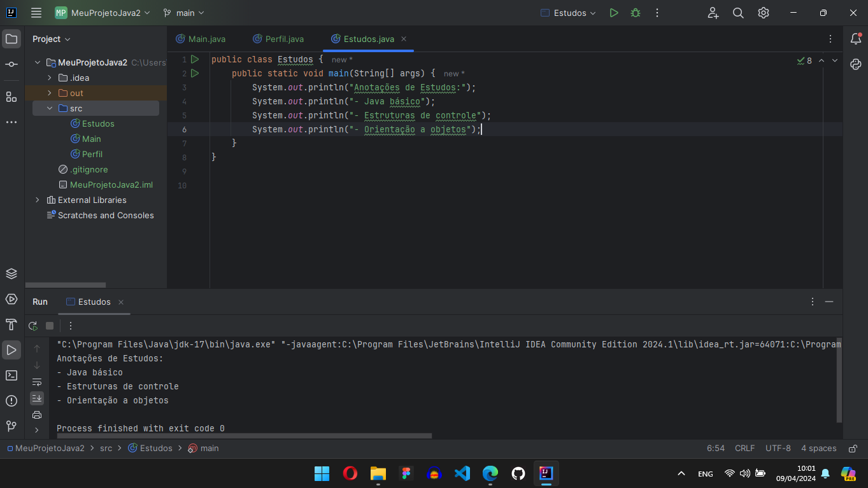868x488 pixels.
Task: Open Estudos class in project tree
Action: (x=92, y=123)
